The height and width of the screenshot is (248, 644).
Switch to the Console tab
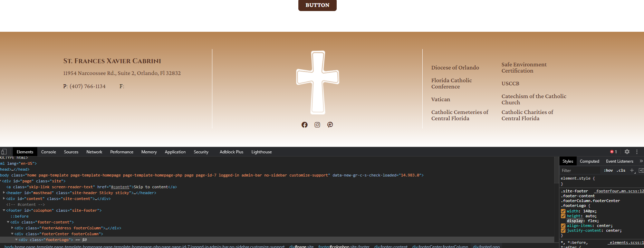48,152
